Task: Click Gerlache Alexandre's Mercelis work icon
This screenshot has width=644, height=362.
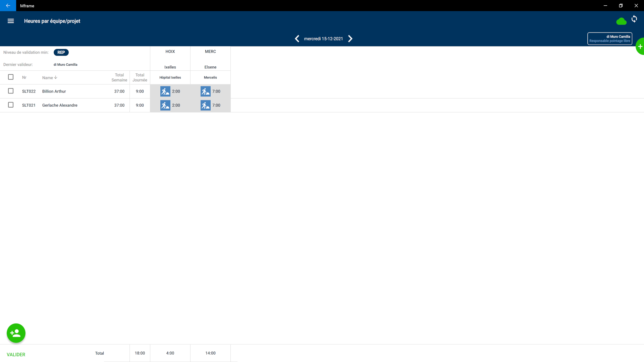Action: click(205, 105)
